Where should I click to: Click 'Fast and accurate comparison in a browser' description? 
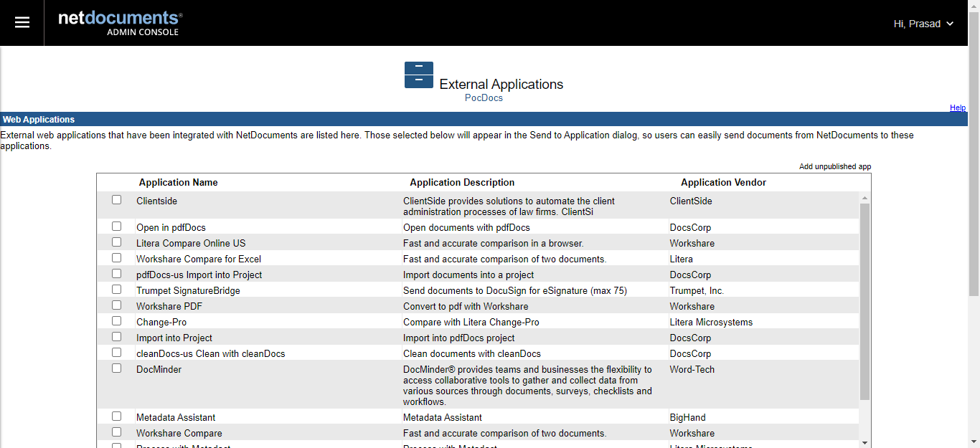494,244
